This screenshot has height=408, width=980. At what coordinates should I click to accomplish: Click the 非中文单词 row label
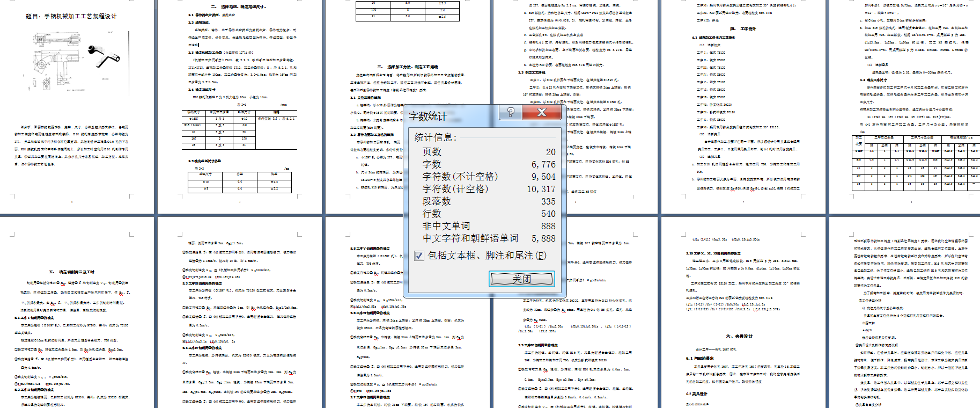pos(446,226)
